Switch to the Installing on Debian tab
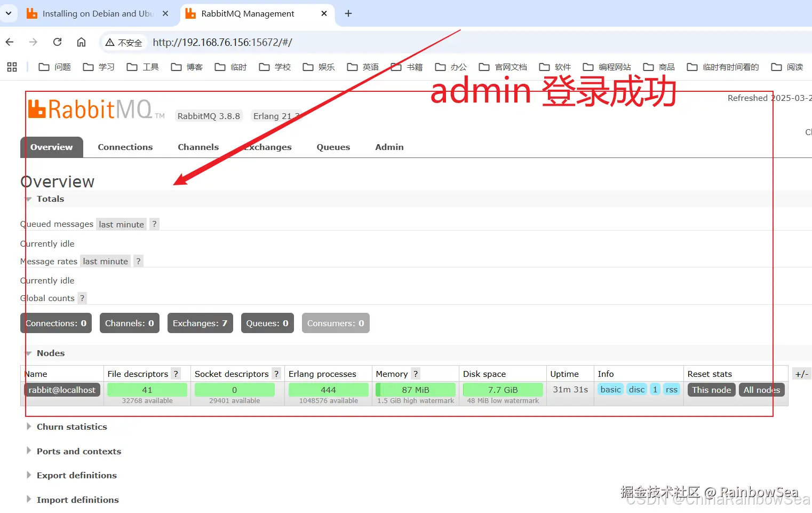812x513 pixels. [98, 13]
